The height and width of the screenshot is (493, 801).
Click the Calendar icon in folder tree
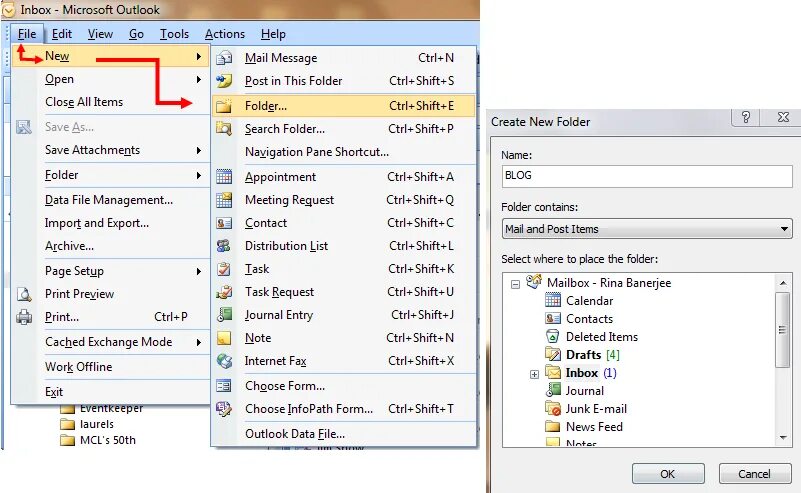click(553, 300)
